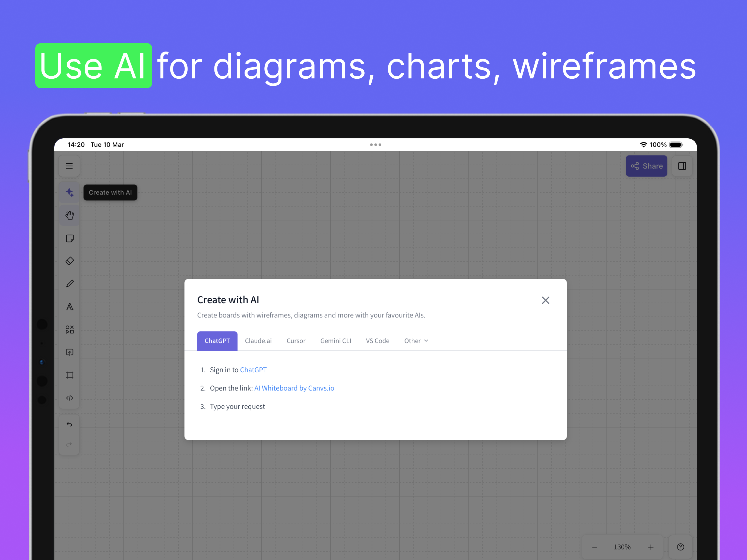The height and width of the screenshot is (560, 747).
Task: Switch to the Claude.ai tab
Action: point(258,341)
